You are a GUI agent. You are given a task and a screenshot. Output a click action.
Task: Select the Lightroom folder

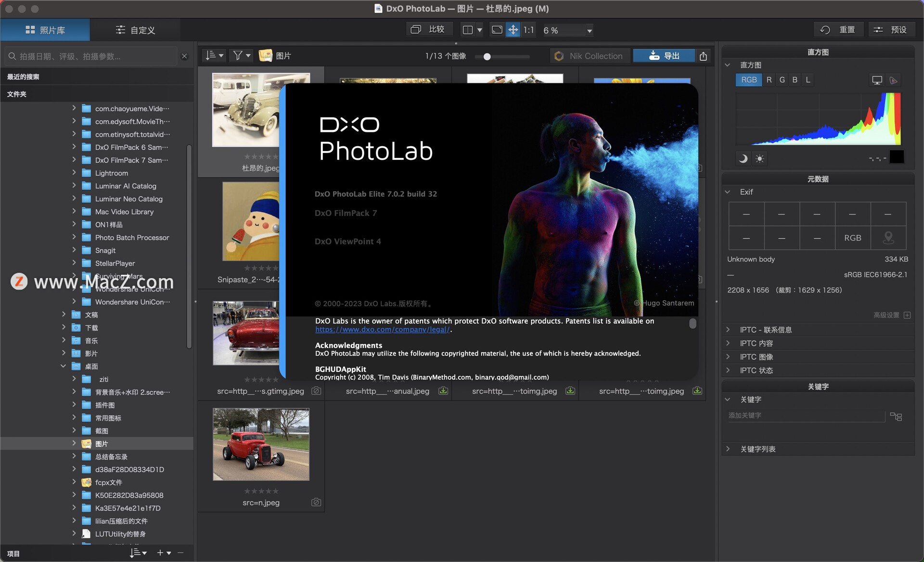pos(111,173)
